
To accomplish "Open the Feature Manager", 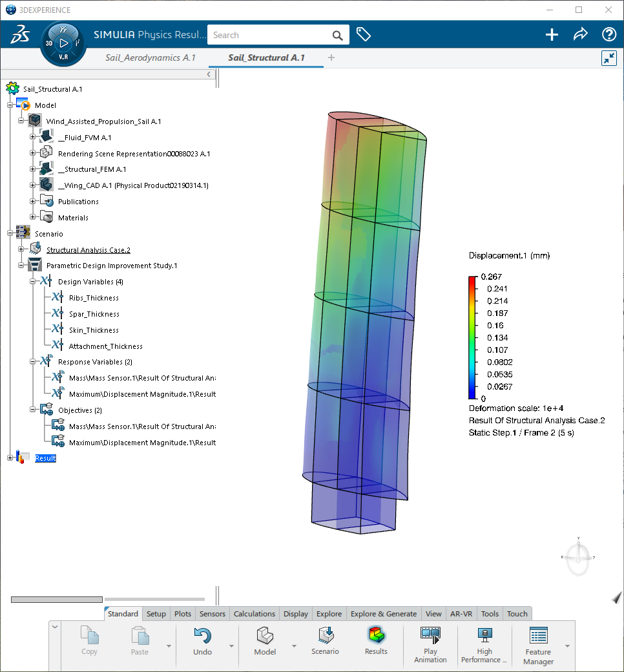I will coord(537,640).
